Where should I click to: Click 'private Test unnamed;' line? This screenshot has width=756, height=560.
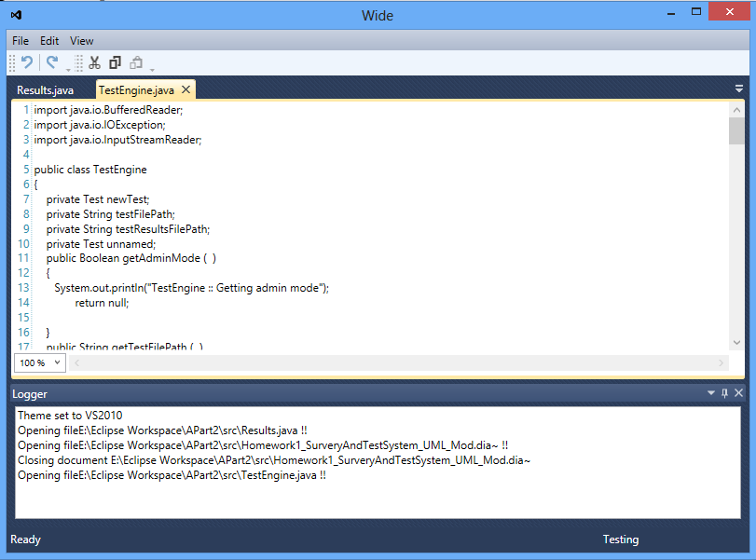click(x=101, y=244)
